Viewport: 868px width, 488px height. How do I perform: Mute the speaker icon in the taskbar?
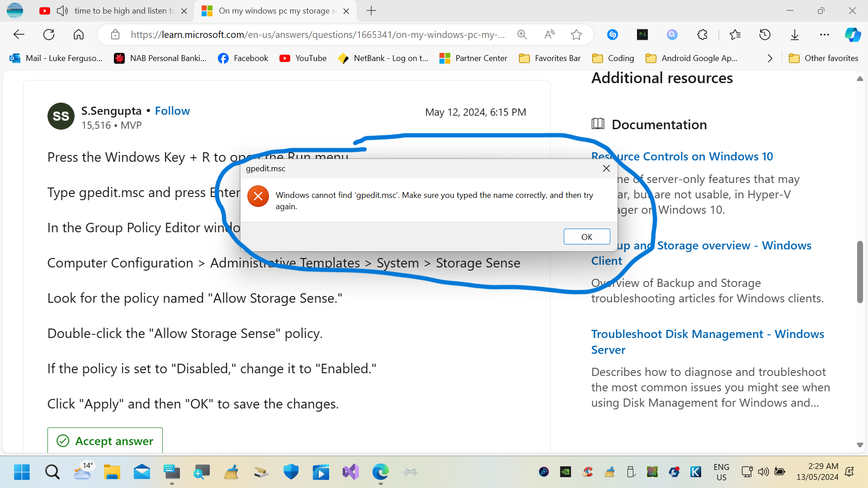coord(763,472)
